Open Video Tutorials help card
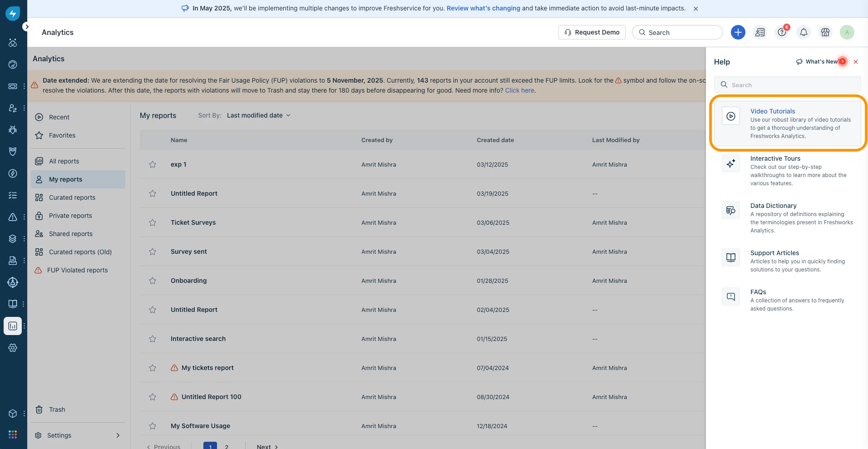The image size is (868, 449). pos(788,123)
